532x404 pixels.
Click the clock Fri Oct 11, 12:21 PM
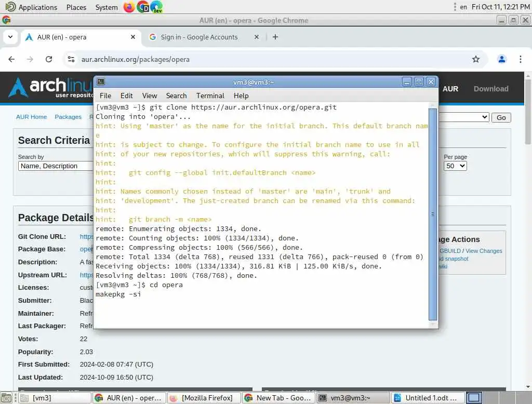pyautogui.click(x=500, y=7)
